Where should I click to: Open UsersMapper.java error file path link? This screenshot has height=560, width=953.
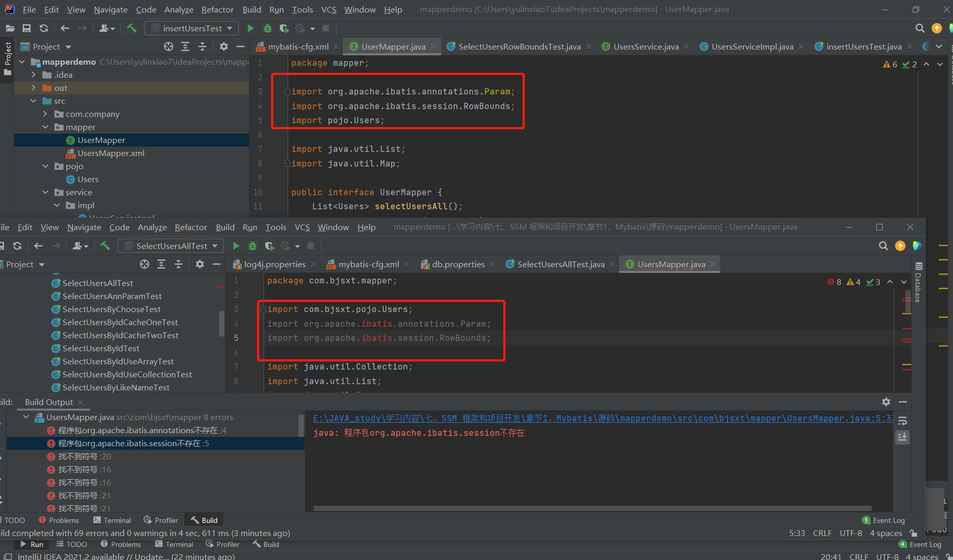[603, 418]
